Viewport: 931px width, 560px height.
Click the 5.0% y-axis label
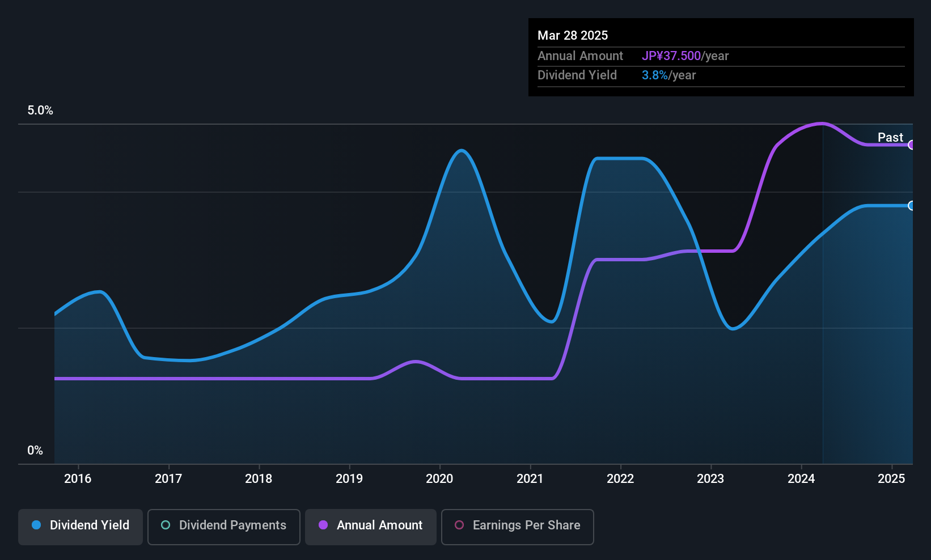pyautogui.click(x=40, y=111)
